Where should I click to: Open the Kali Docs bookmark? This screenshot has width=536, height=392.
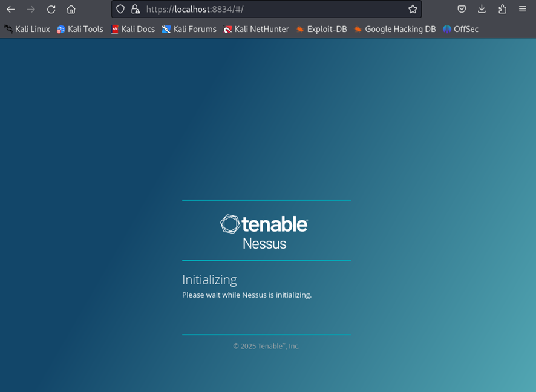point(132,29)
